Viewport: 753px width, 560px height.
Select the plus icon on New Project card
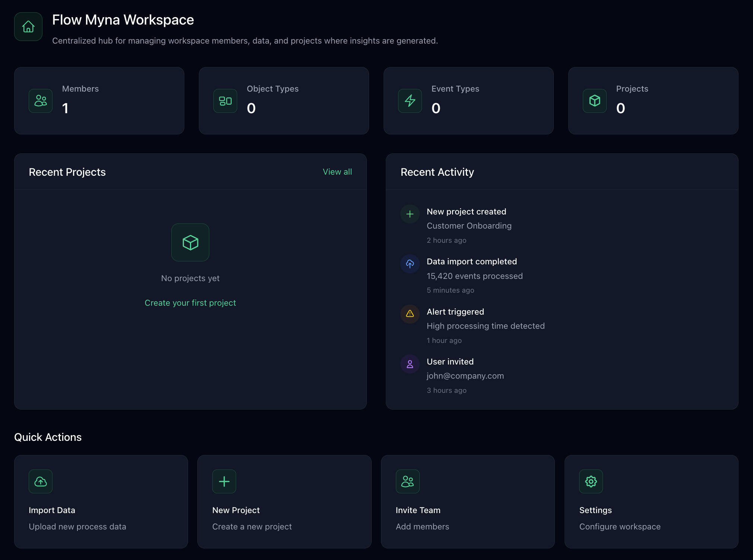tap(224, 481)
